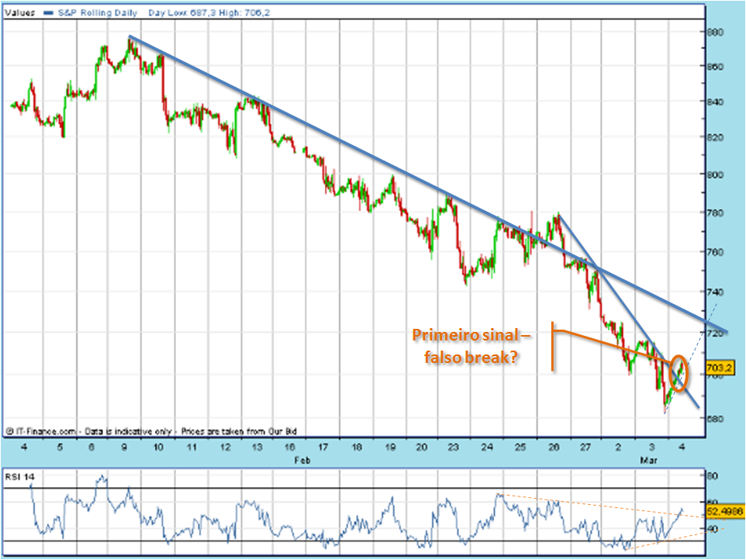Click the 820 price axis label

[715, 137]
